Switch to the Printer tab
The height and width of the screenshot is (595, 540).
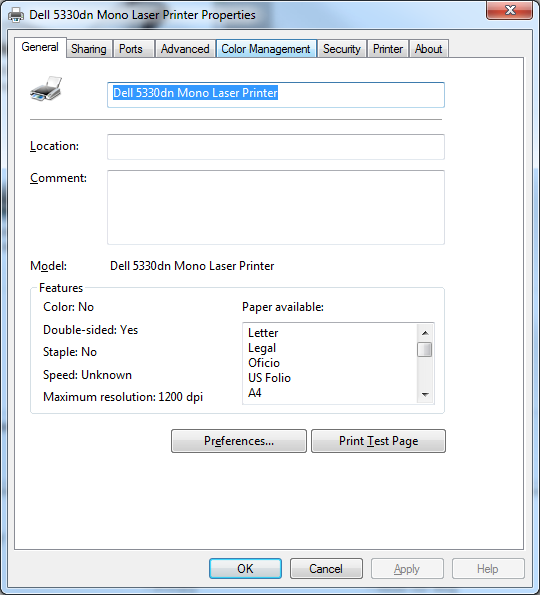click(x=388, y=49)
